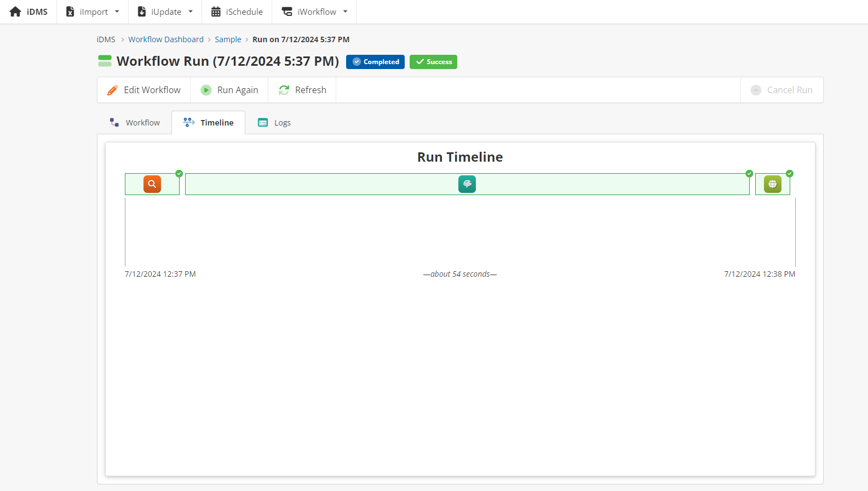Click the teal fingerprint step icon
The image size is (868, 491).
click(x=467, y=184)
